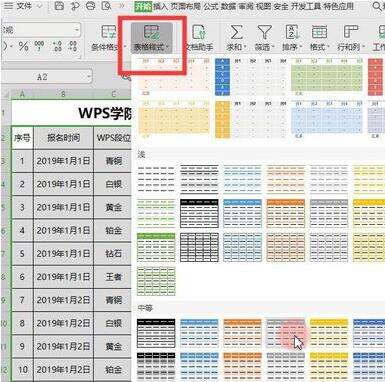Choose the blue first-column preset table style
Screen dimensions: 385x382
251,77
